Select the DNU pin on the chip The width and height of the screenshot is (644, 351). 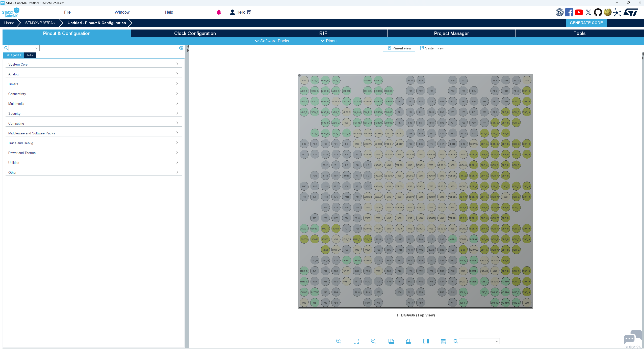point(463,250)
